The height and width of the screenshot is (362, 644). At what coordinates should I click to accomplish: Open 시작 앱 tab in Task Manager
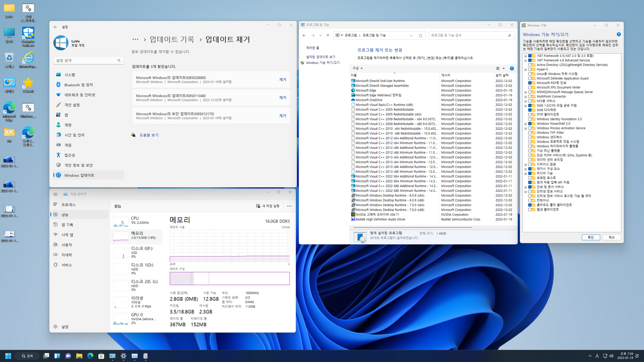coord(80,235)
